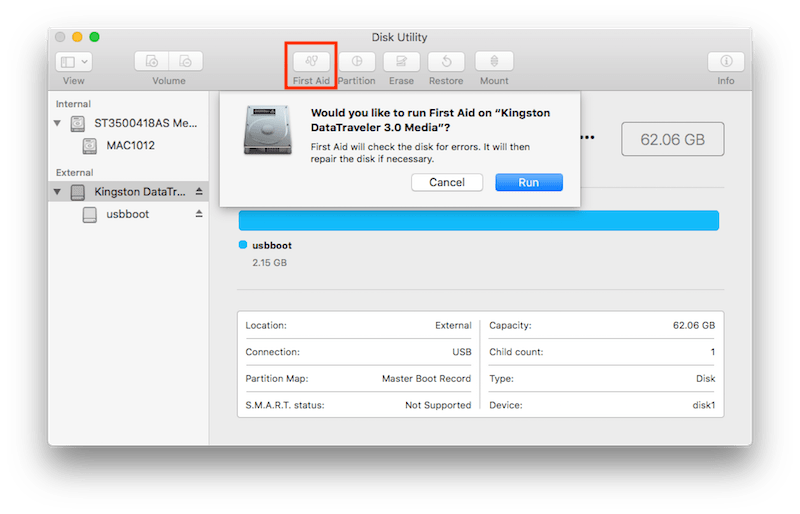Eject the Kingston DataTraveler disk
Viewport: 800px width, 514px height.
199,191
